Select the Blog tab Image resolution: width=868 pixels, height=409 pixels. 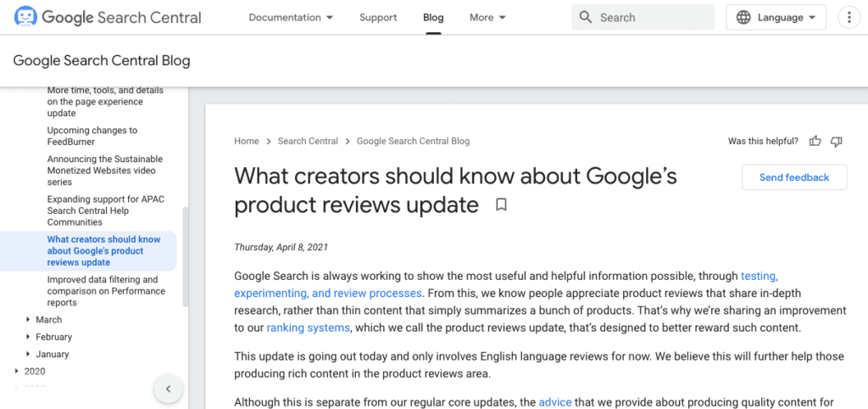[433, 17]
